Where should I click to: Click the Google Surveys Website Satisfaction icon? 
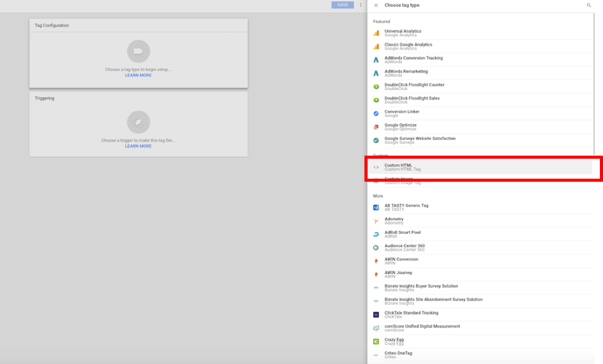click(x=376, y=140)
